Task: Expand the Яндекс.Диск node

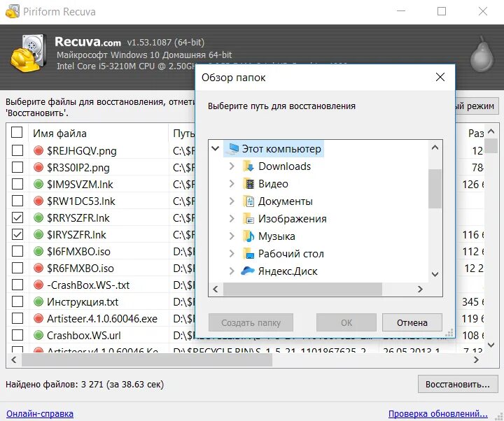Action: coord(232,271)
